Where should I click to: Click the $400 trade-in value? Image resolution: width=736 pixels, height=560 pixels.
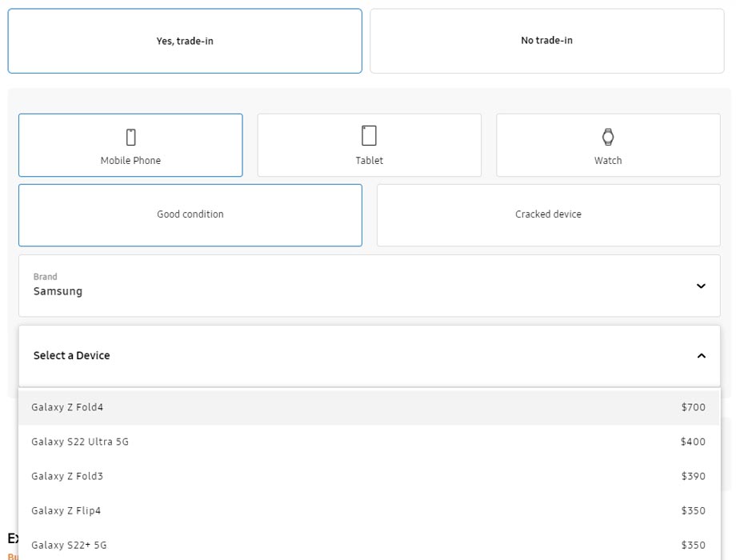pyautogui.click(x=693, y=442)
